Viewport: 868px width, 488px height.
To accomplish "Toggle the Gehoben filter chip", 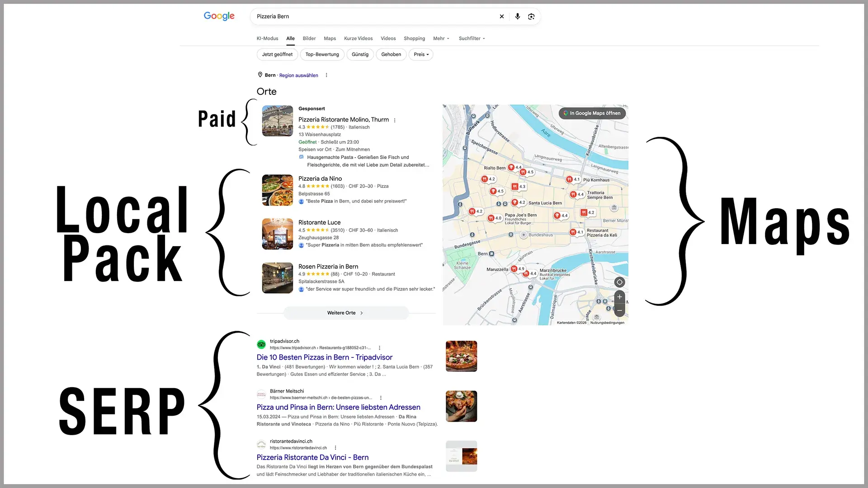I will [391, 55].
